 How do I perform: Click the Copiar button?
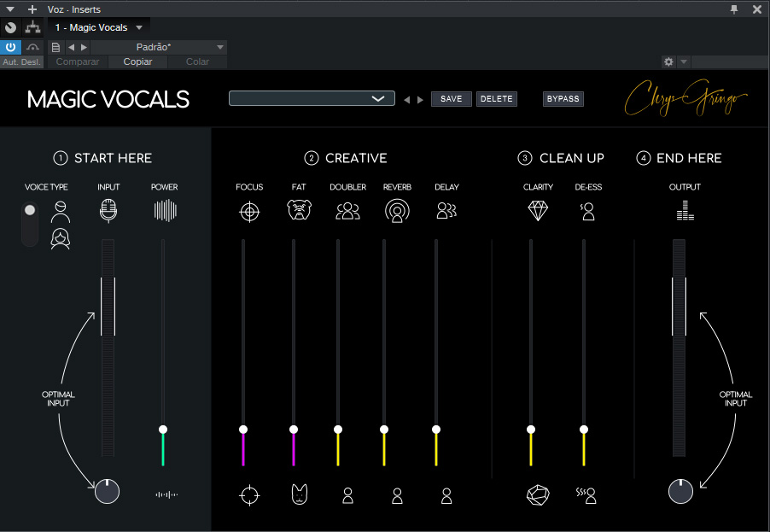click(x=137, y=61)
